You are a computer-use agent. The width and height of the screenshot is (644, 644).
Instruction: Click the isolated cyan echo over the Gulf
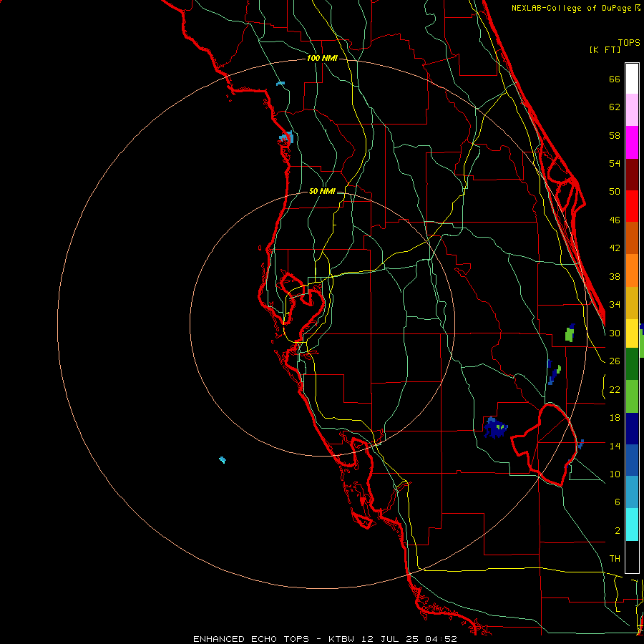223,459
